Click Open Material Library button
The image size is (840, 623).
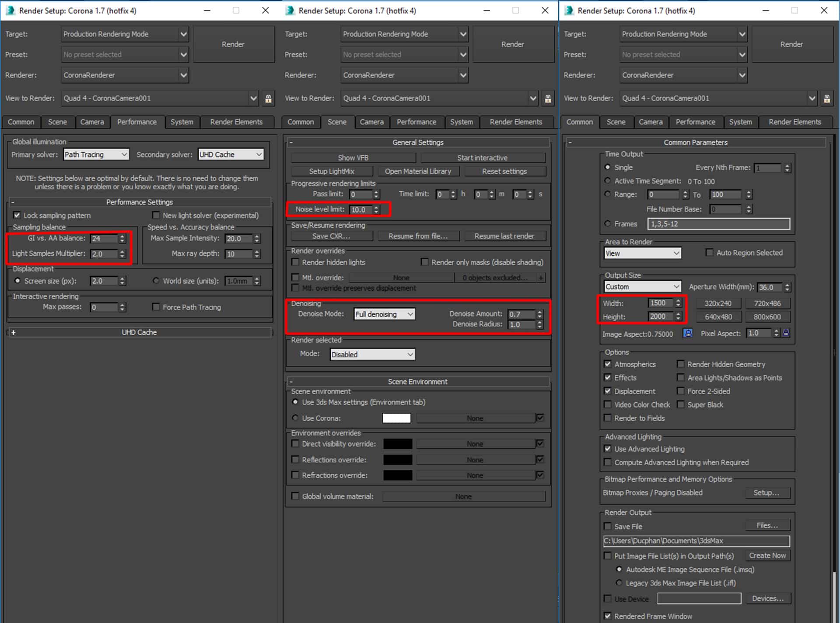coord(418,171)
